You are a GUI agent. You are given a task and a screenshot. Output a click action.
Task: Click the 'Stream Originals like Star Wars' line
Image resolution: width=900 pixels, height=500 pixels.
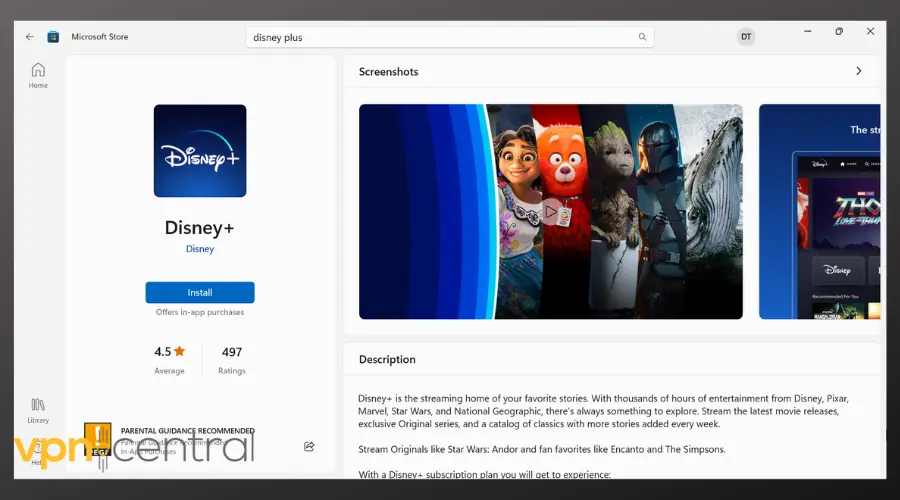(542, 449)
